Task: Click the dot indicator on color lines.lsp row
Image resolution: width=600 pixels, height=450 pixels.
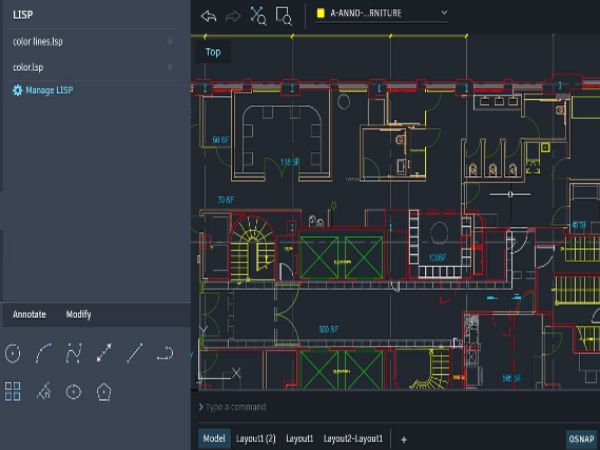Action: [x=170, y=41]
